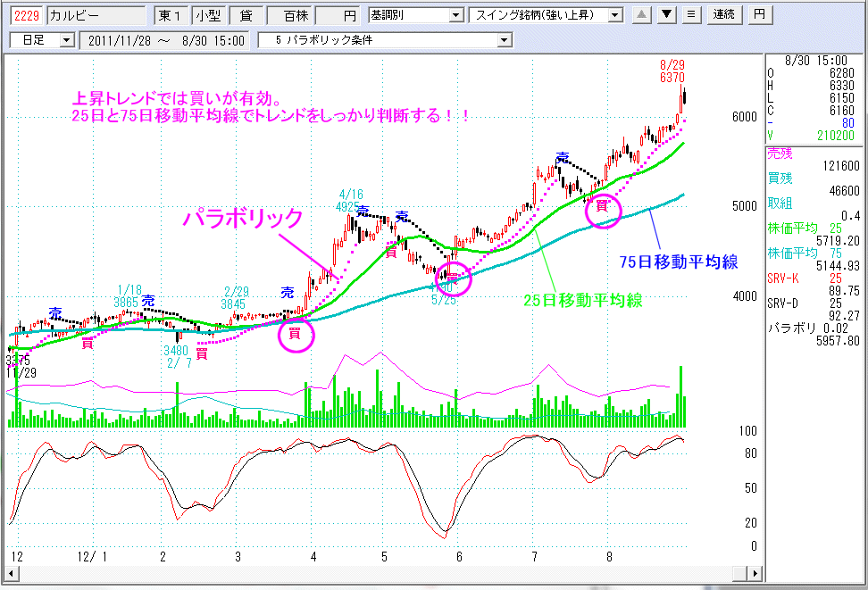Click the oscillator axis label 80

point(750,453)
